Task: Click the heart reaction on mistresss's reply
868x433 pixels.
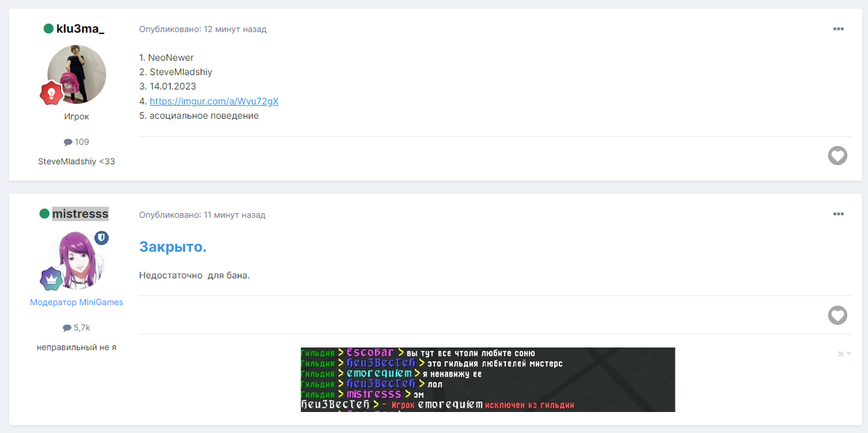Action: click(837, 315)
